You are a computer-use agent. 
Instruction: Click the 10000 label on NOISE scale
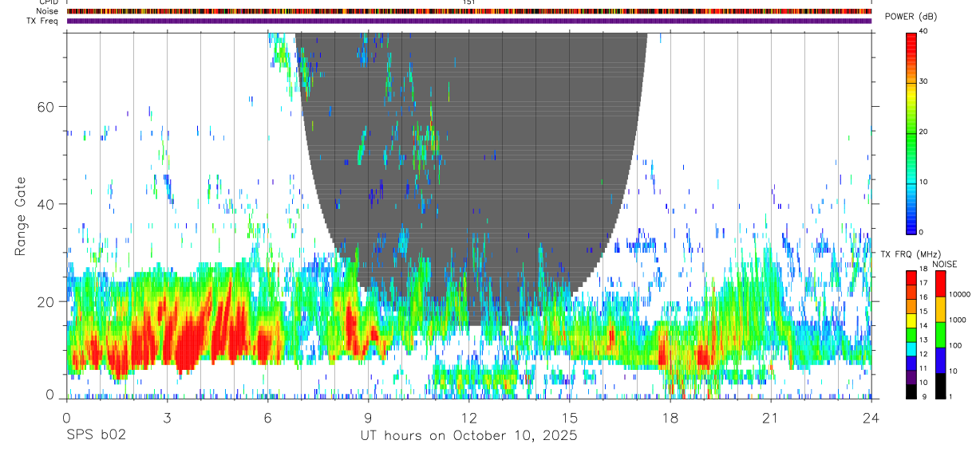click(x=959, y=294)
